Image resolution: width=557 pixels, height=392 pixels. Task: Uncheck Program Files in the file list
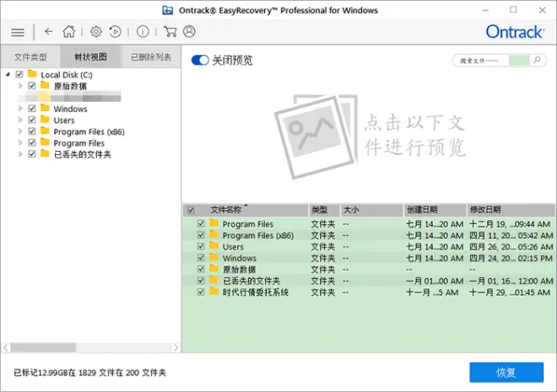coord(201,223)
